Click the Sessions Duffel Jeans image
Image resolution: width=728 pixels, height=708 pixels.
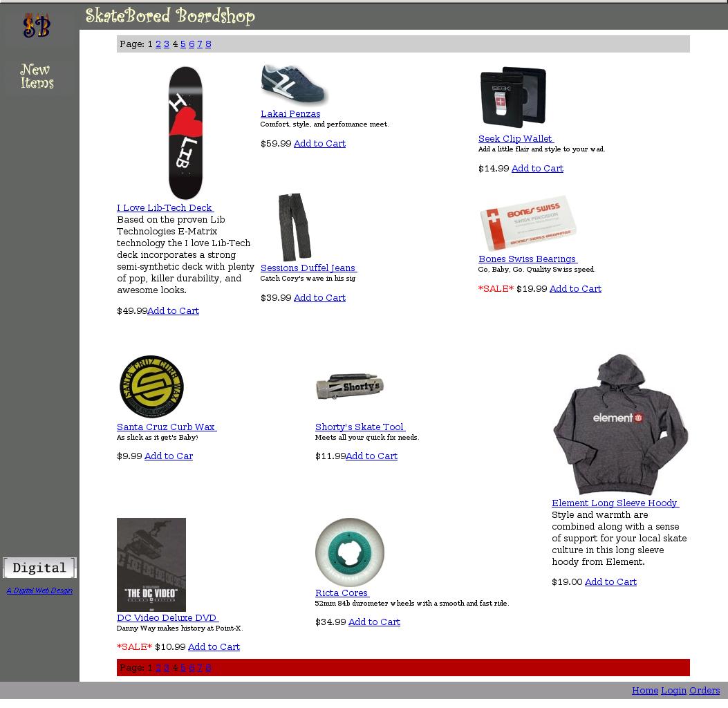(x=295, y=227)
